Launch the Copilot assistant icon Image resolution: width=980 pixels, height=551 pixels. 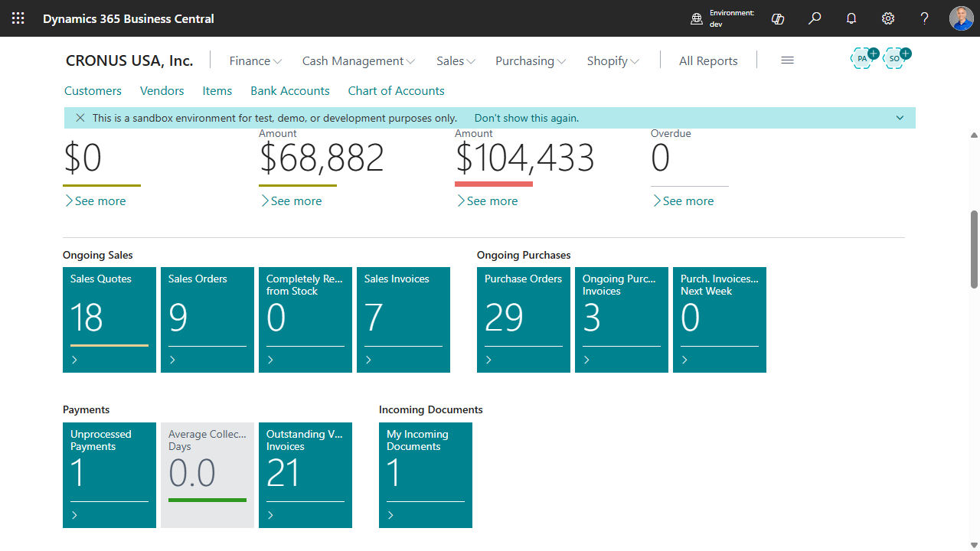point(778,18)
